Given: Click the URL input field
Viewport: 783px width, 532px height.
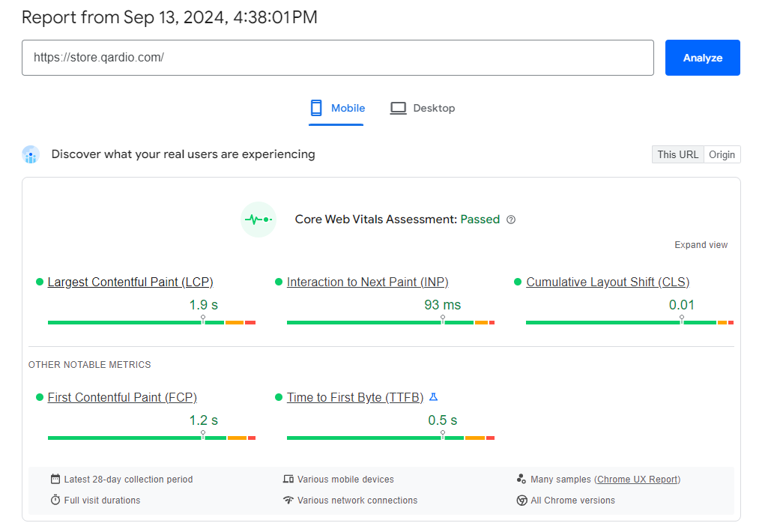Looking at the screenshot, I should click(x=337, y=58).
